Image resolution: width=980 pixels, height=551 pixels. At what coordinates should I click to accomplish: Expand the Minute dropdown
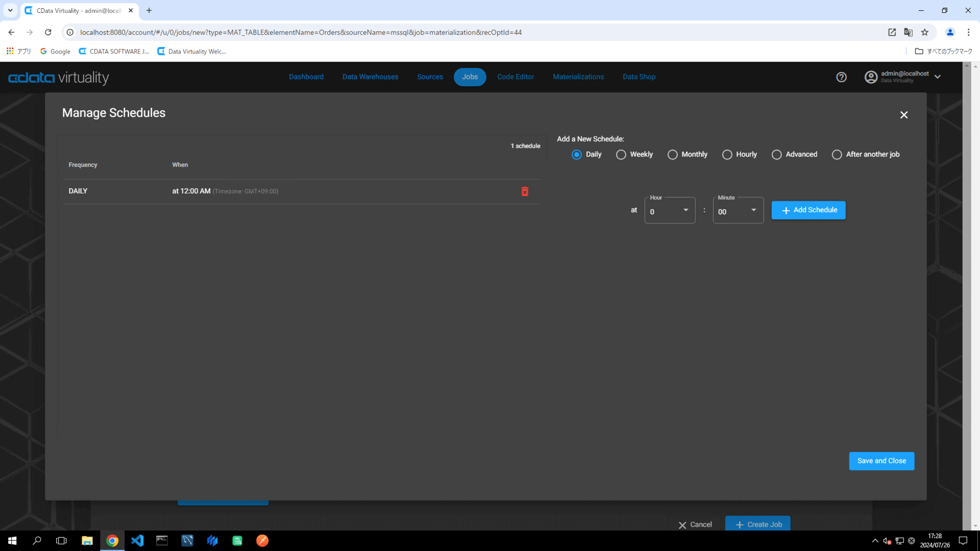tap(738, 211)
